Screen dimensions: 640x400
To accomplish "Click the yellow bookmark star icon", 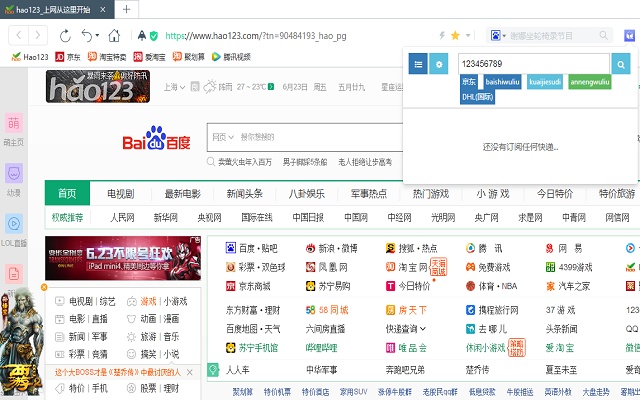I will point(455,36).
